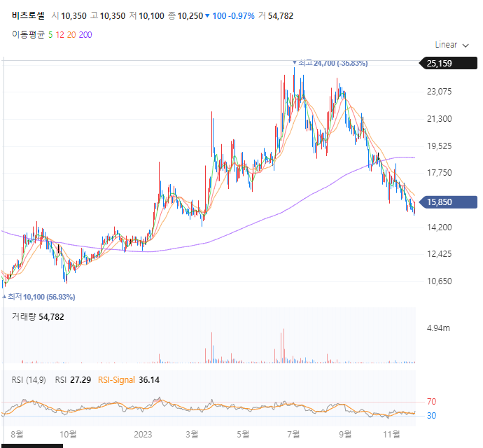Click the 70 overbought level label
Screen dimensions: 483x448
click(432, 402)
